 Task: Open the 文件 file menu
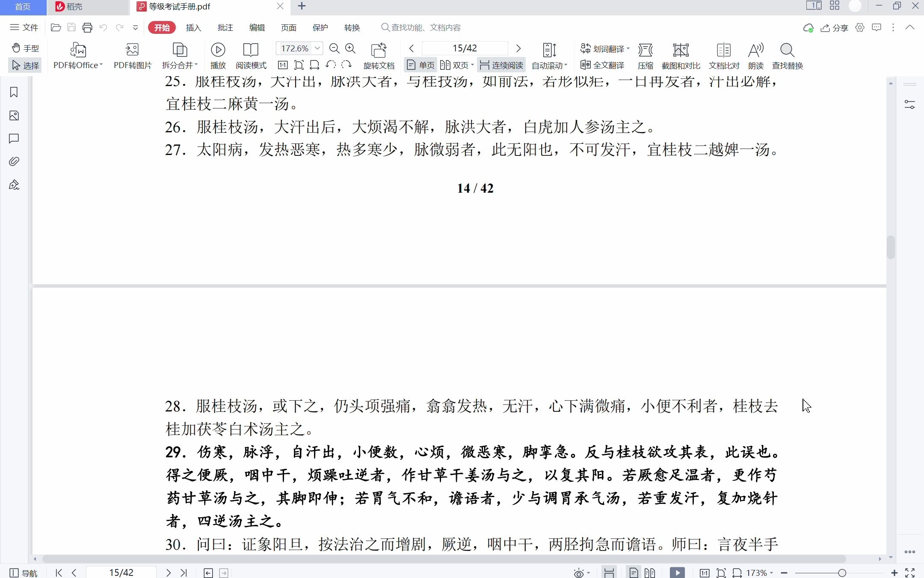click(24, 27)
